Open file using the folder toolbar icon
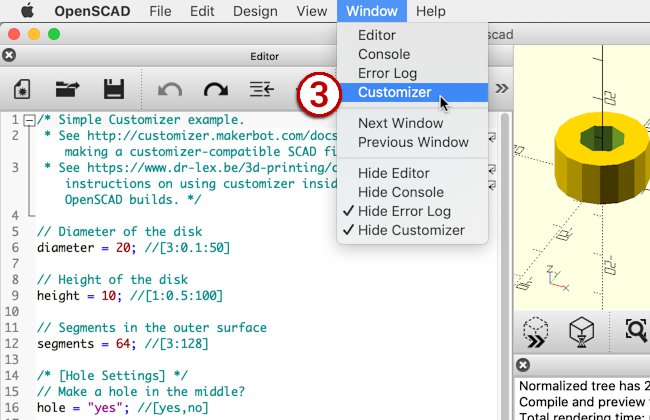The width and height of the screenshot is (650, 420). (x=68, y=89)
